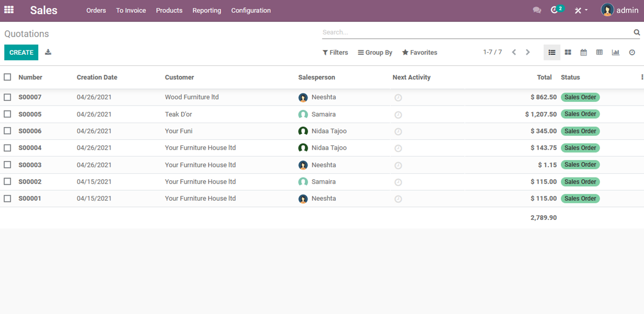
Task: Select the checkbox for order S00004
Action: (x=7, y=148)
